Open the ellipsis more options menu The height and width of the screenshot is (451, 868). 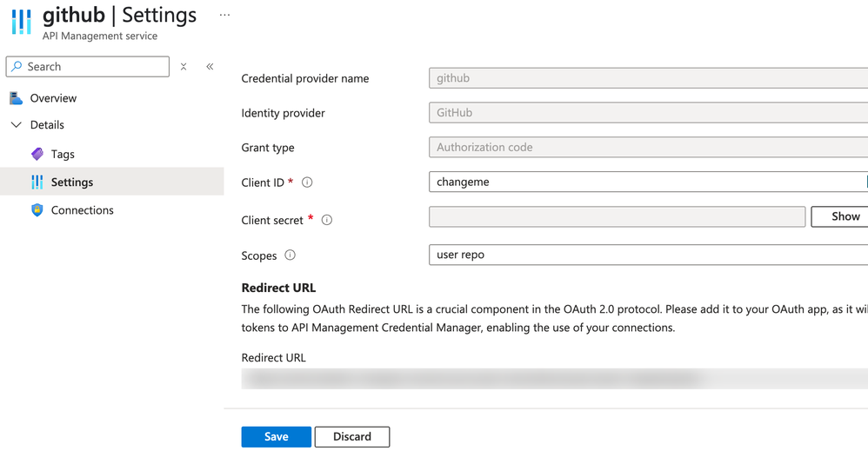point(224,16)
